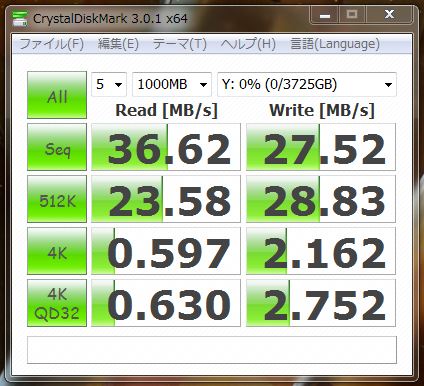Select the Seq write result 27.52
Screen dimensions: 424x386
(x=321, y=147)
